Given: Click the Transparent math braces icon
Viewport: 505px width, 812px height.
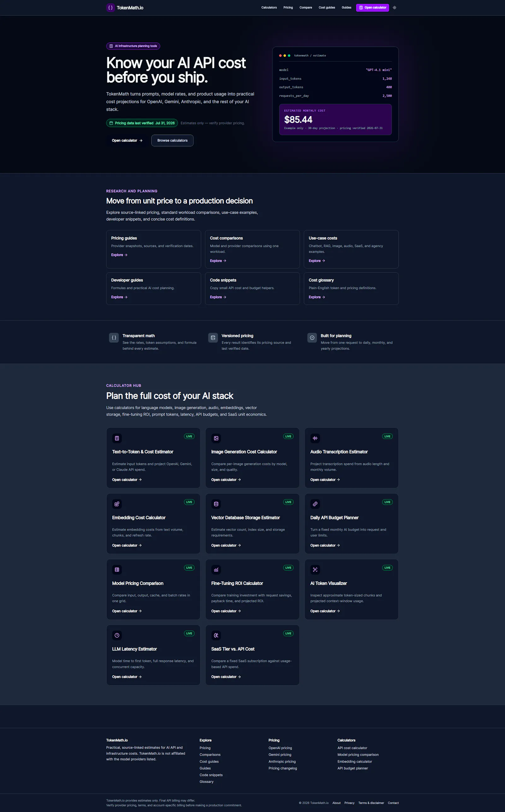Looking at the screenshot, I should 114,338.
